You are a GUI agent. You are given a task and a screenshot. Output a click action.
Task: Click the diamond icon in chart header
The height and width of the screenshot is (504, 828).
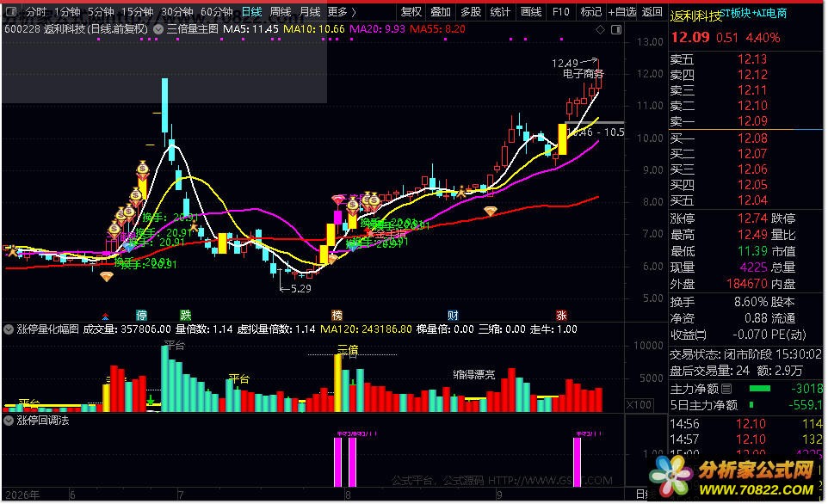pyautogui.click(x=601, y=29)
